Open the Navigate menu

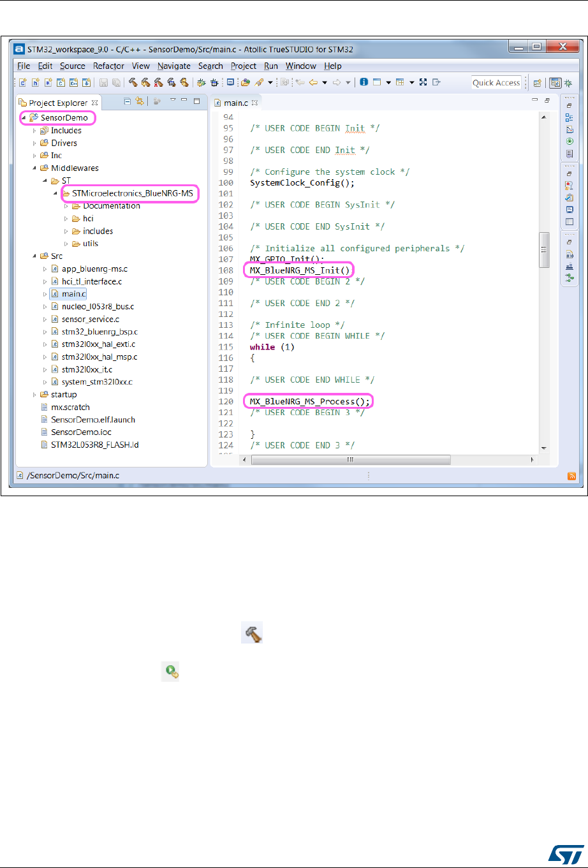pyautogui.click(x=173, y=66)
